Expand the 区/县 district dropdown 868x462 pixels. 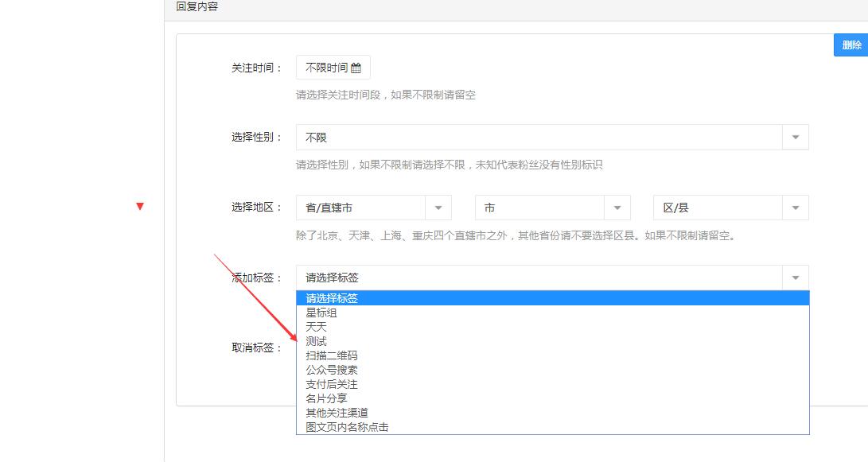pos(730,208)
